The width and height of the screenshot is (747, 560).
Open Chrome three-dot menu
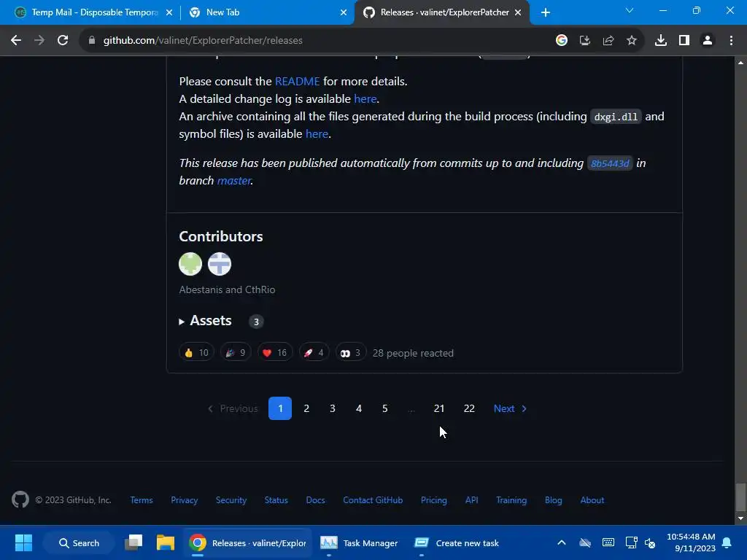[731, 41]
